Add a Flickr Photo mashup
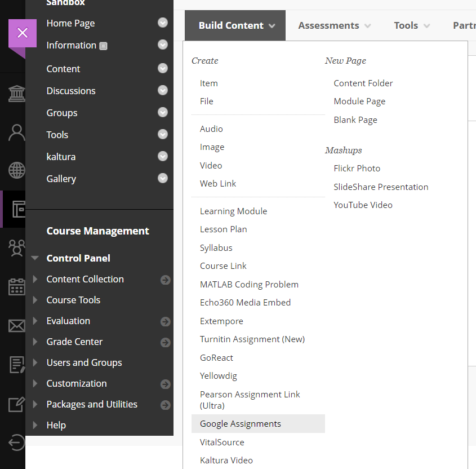Viewport: 476px width, 469px height. (x=357, y=169)
